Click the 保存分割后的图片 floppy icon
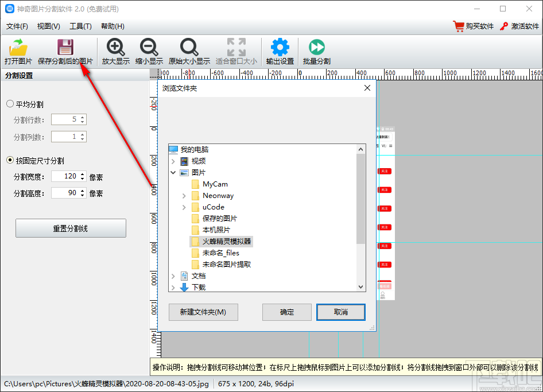 coord(65,47)
